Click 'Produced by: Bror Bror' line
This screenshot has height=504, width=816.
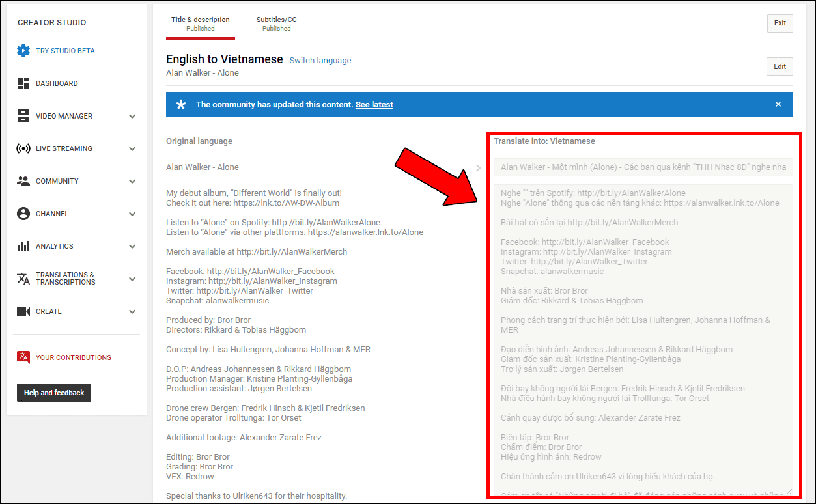208,320
